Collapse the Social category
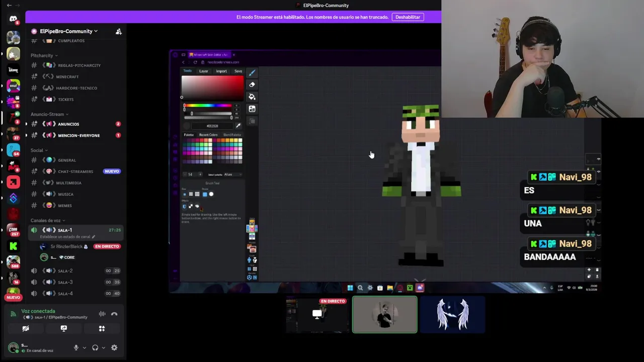The width and height of the screenshot is (644, 362). (39, 150)
